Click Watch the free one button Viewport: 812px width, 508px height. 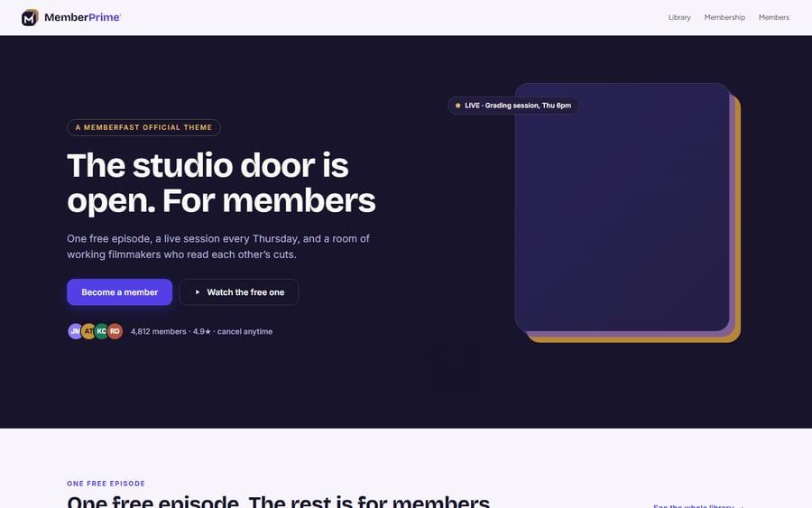[x=239, y=292]
